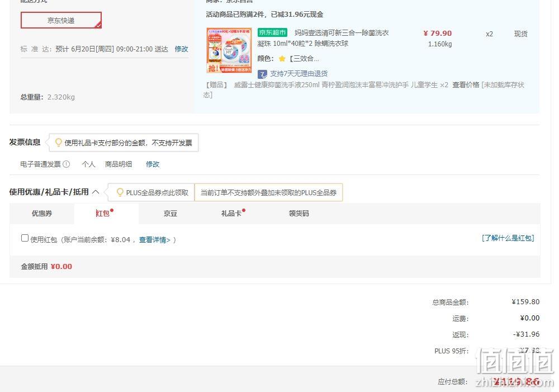
Task: Open 查看详情 for red packet balance
Action: coord(155,240)
